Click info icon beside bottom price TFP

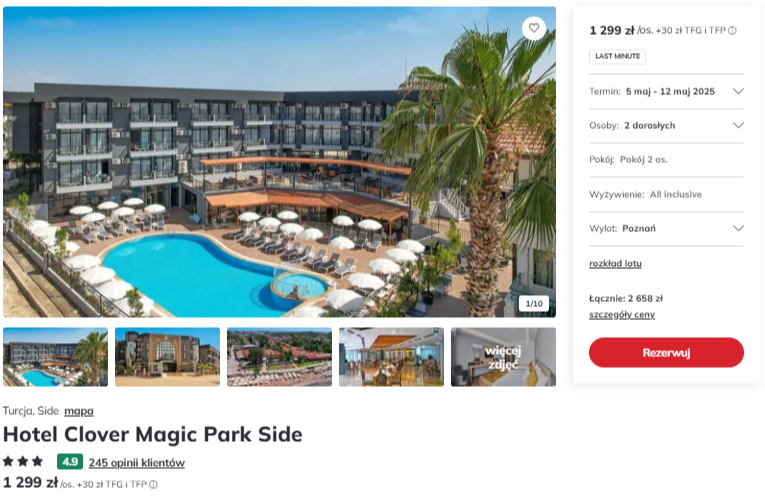pyautogui.click(x=153, y=484)
